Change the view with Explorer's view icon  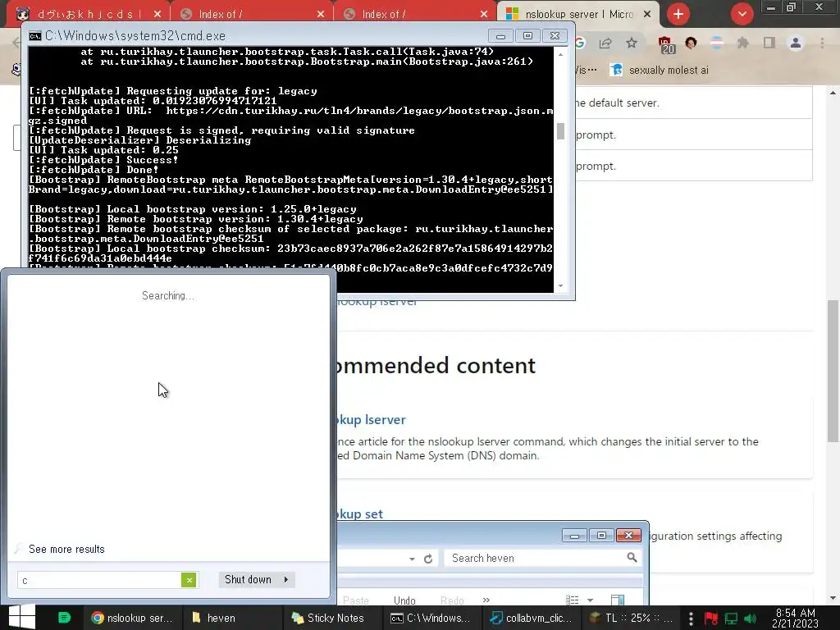[x=572, y=600]
